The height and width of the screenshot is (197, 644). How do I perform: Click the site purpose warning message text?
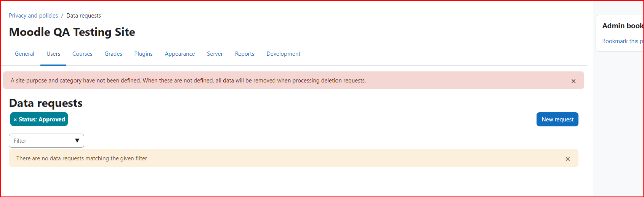(x=188, y=81)
